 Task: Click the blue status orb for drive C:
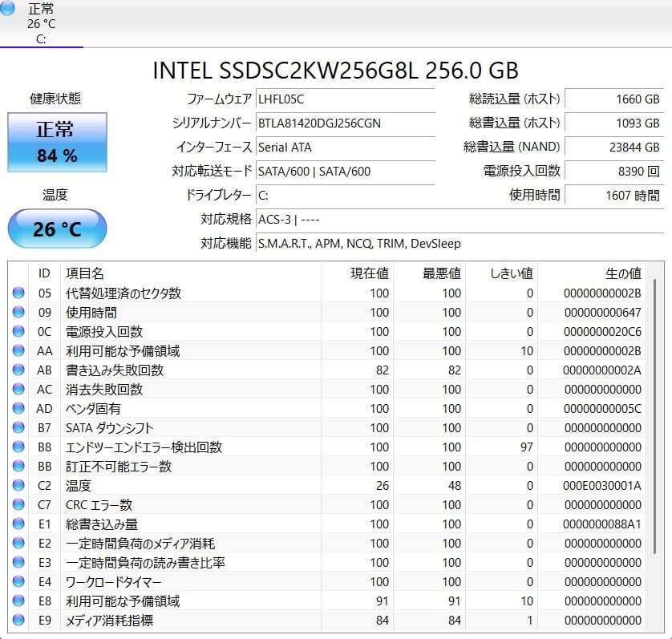[10, 9]
